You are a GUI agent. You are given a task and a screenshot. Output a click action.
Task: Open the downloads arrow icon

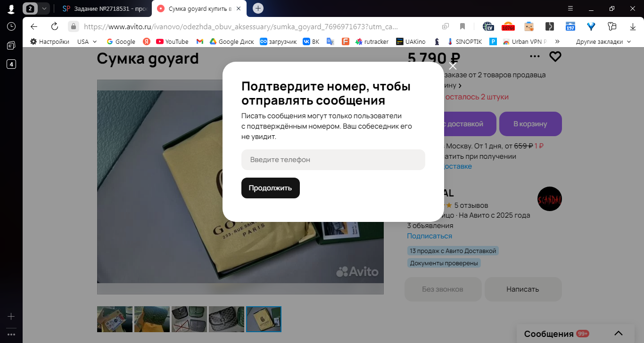(632, 26)
